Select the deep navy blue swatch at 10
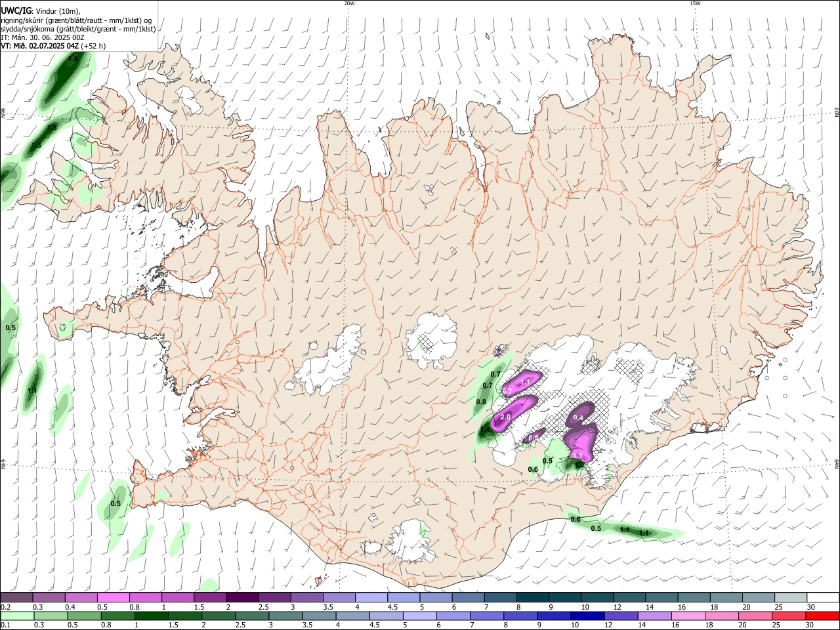 click(x=586, y=616)
